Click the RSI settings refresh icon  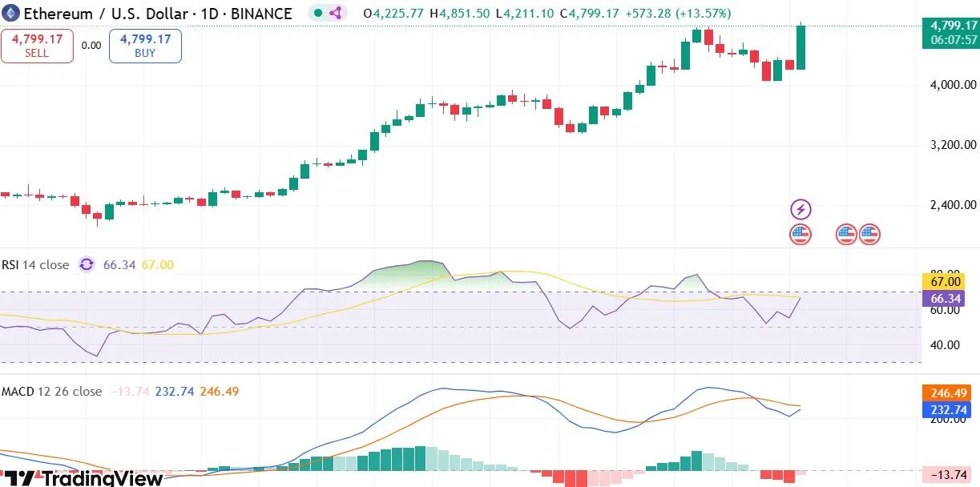(86, 264)
